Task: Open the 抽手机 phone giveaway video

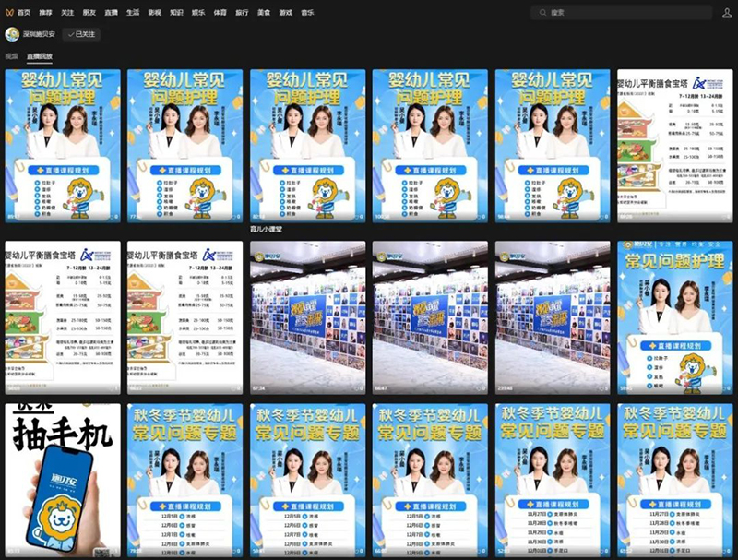Action: coord(58,480)
